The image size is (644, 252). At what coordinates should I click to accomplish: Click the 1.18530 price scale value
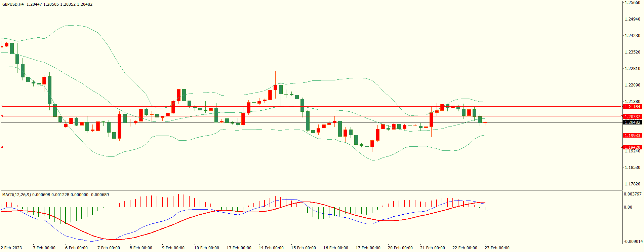tap(632, 168)
